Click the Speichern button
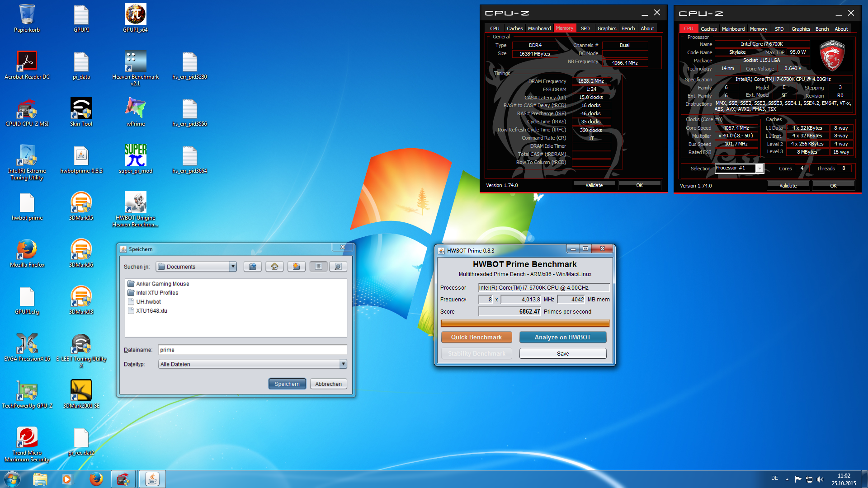The height and width of the screenshot is (488, 868). (x=287, y=384)
